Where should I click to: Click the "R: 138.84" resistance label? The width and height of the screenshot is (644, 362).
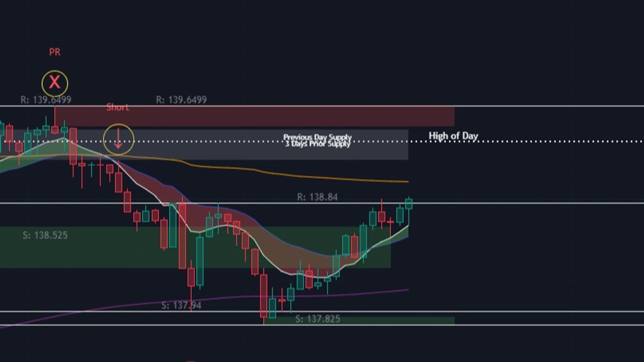click(317, 197)
